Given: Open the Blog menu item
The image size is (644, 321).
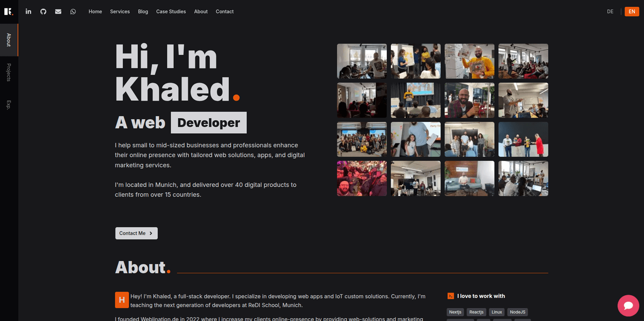Looking at the screenshot, I should [143, 11].
